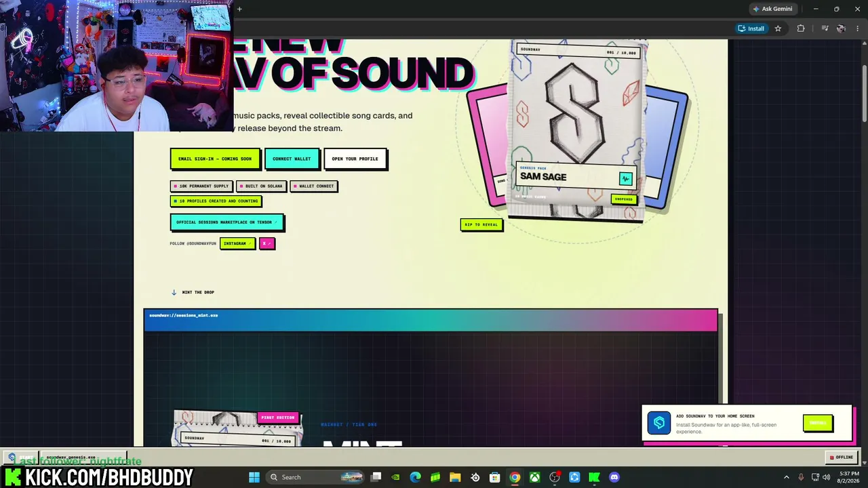This screenshot has width=868, height=488.
Task: Click the Offline status indicator
Action: point(842,457)
